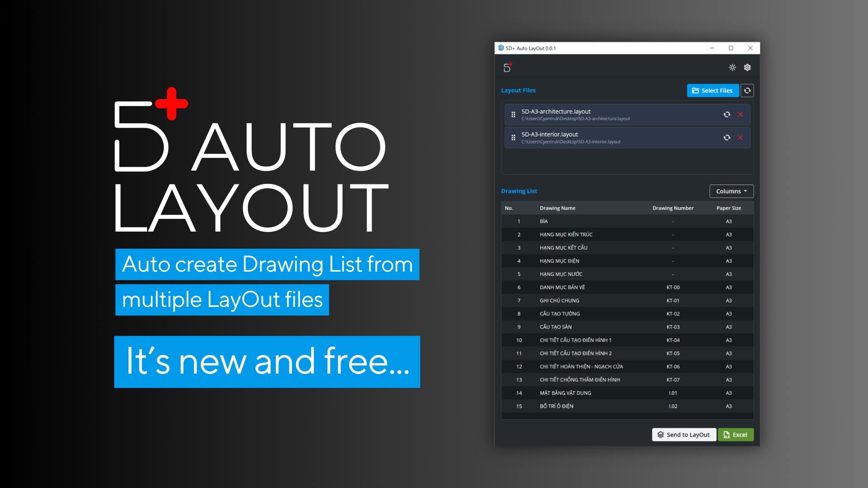Reload 5D-A3-interior.layout using its refresh icon
This screenshot has height=488, width=868.
[x=727, y=137]
